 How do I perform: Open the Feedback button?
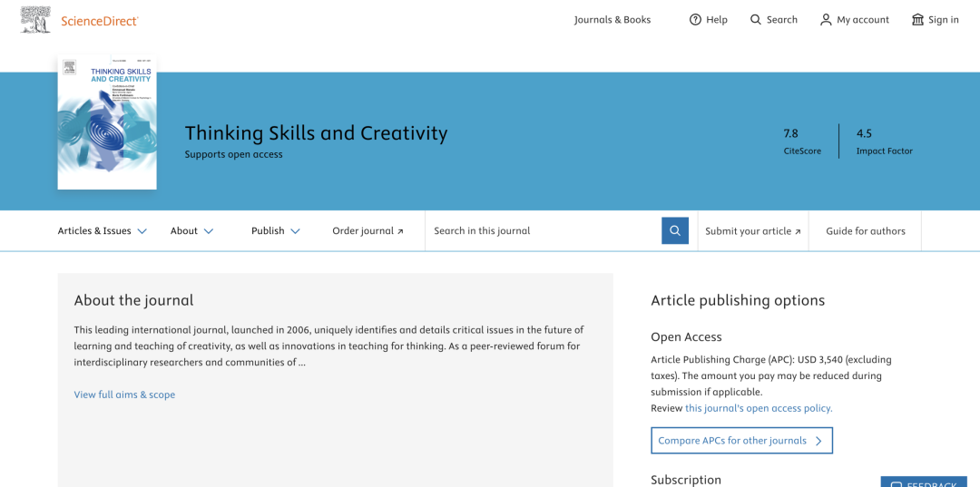[924, 482]
